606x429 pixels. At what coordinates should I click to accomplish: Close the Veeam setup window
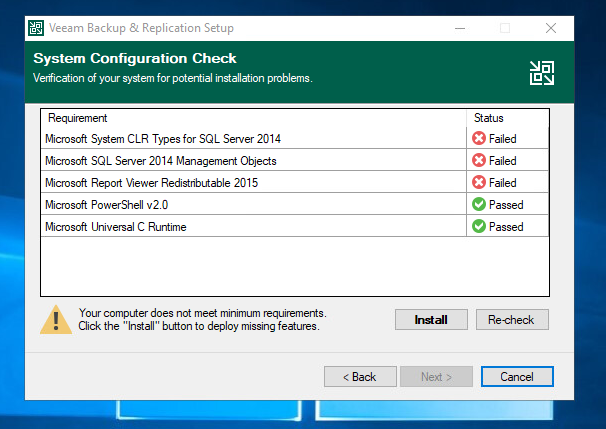click(551, 28)
